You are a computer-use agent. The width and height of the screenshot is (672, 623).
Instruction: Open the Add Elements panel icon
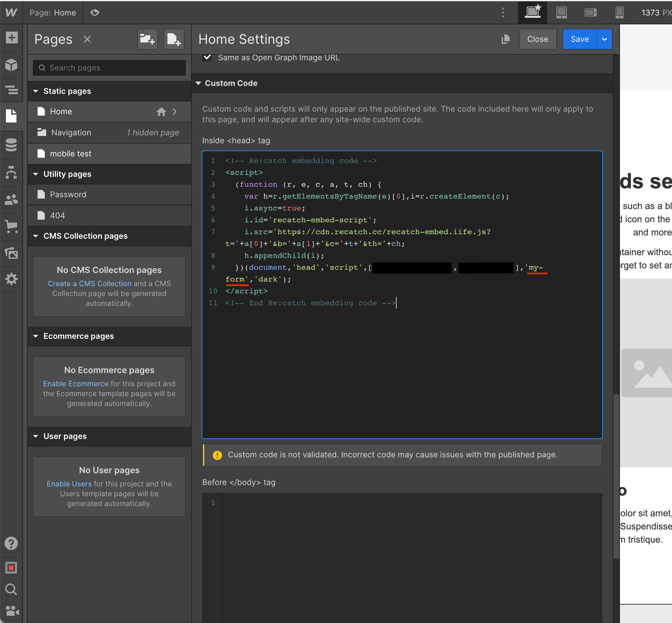12,38
